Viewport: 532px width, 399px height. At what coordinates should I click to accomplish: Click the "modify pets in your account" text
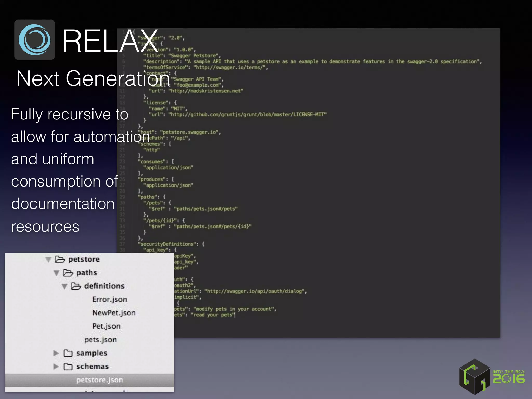point(234,309)
